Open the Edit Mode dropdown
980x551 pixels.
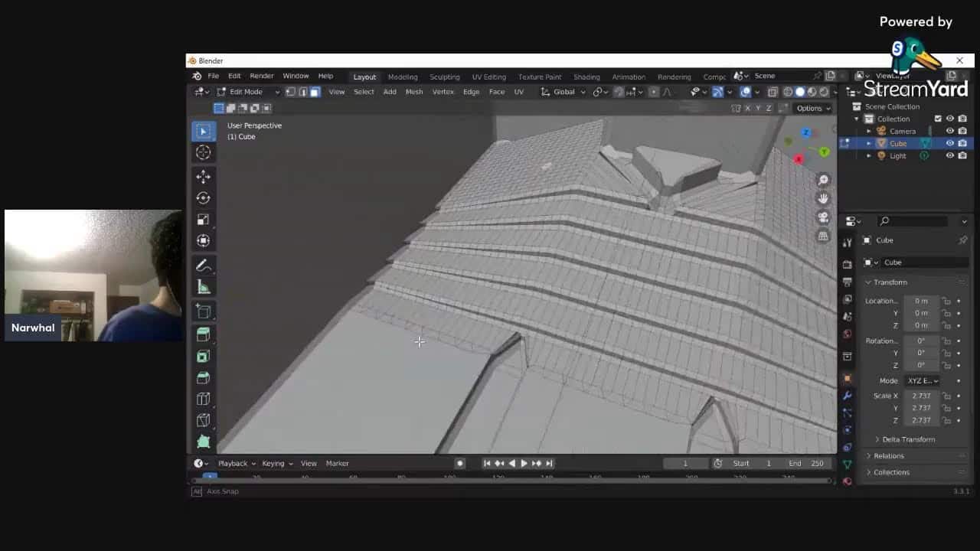coord(247,92)
